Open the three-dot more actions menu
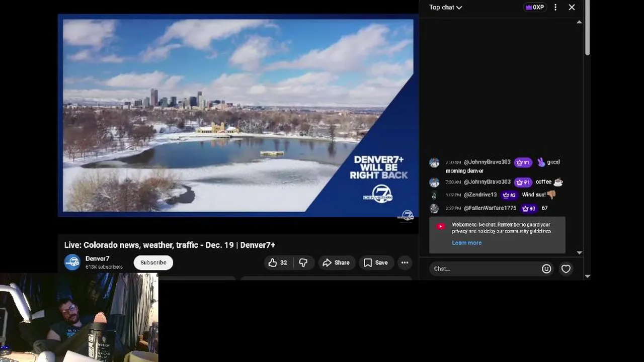The height and width of the screenshot is (362, 644). [x=405, y=262]
